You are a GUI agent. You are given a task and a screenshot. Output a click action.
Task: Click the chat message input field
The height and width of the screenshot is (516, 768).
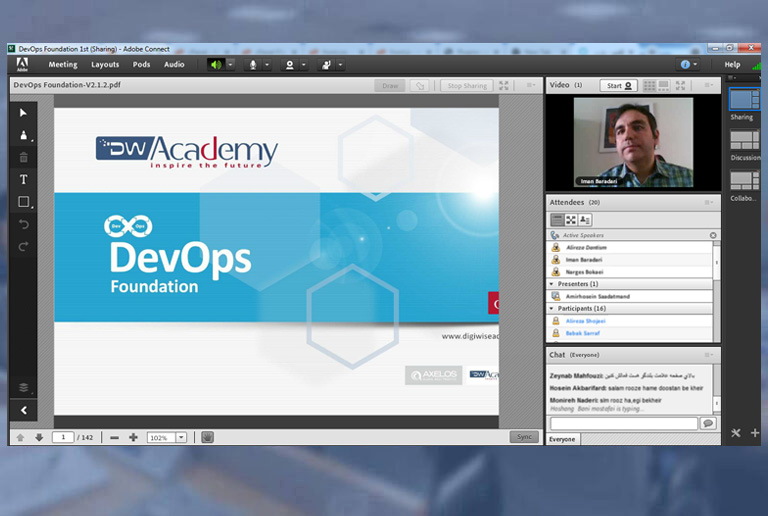point(624,423)
